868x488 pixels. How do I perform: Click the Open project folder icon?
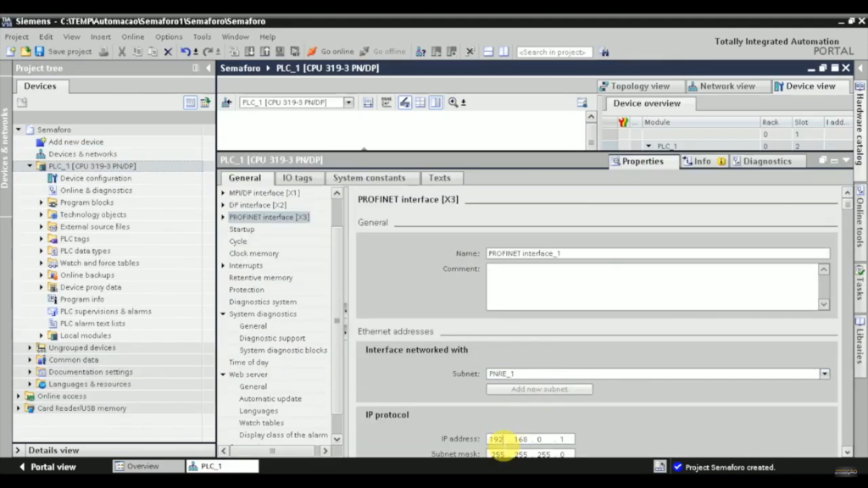[25, 52]
